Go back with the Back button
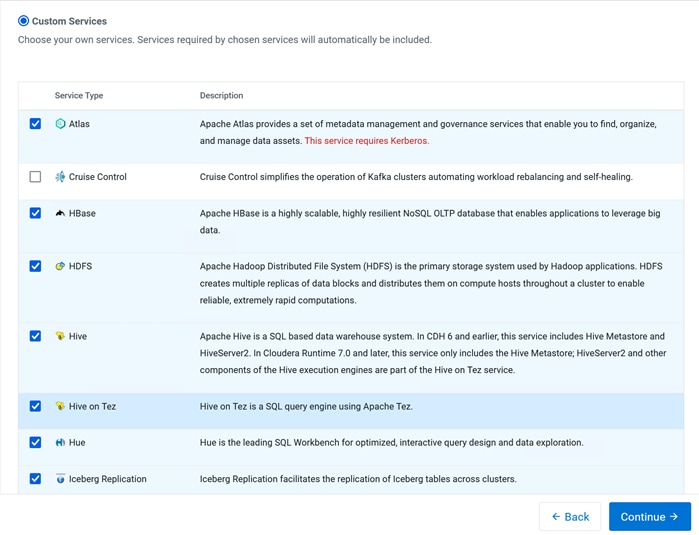This screenshot has width=699, height=535. [x=570, y=517]
